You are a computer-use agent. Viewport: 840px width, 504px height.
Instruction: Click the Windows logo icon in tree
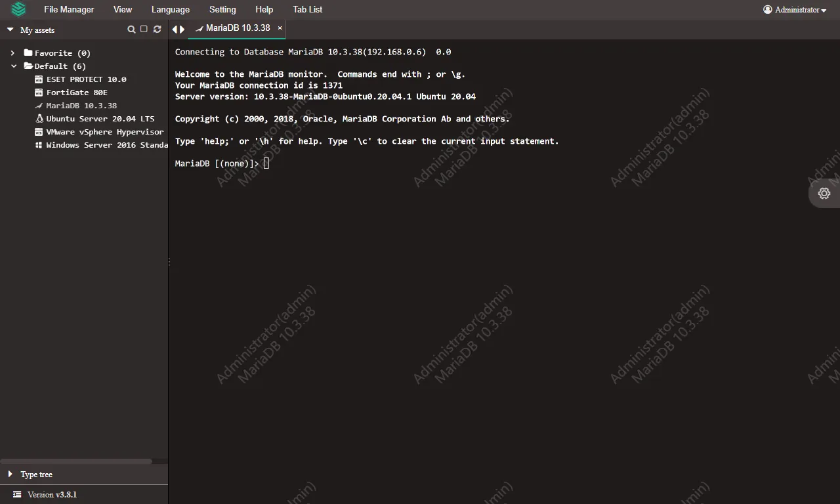(39, 145)
